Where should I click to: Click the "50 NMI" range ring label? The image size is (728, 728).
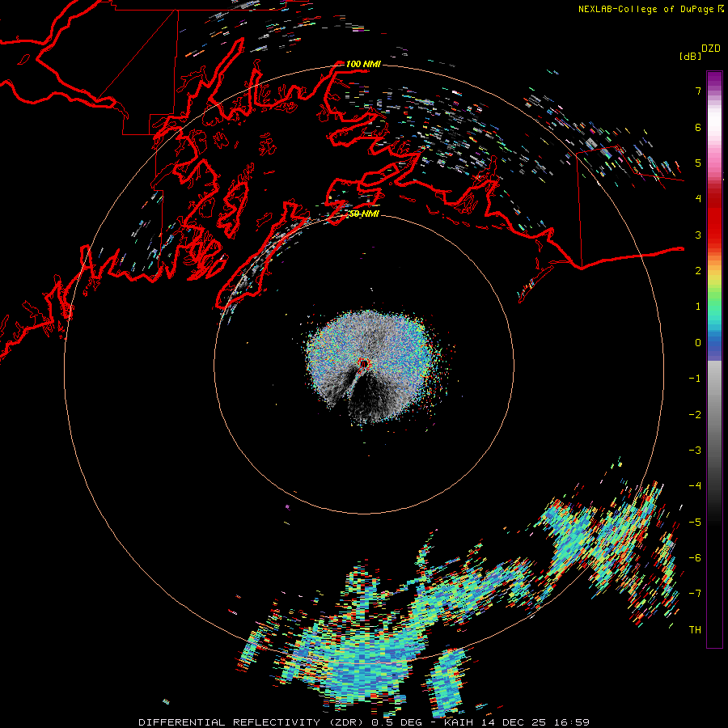coord(363,214)
